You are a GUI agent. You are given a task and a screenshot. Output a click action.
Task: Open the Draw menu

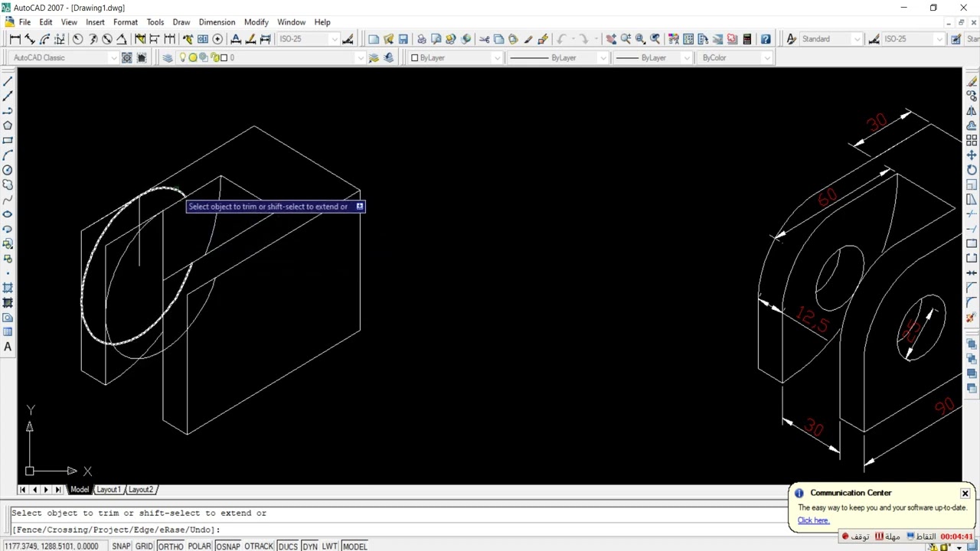(x=181, y=22)
